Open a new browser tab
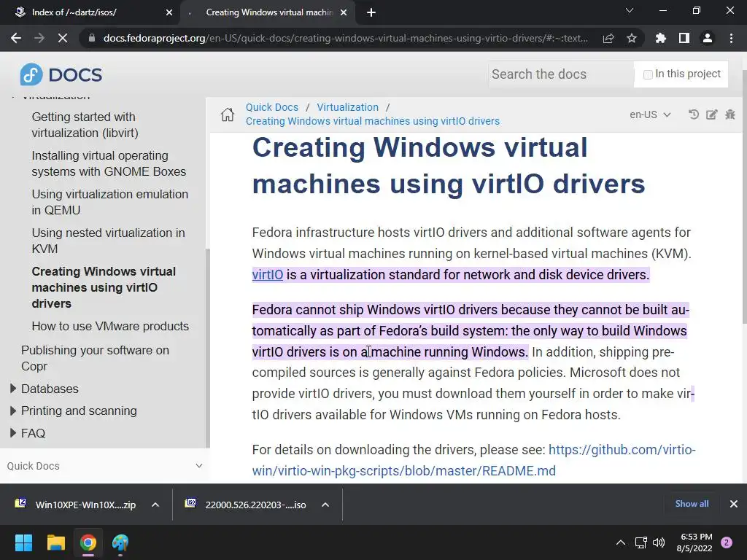This screenshot has width=747, height=560. pyautogui.click(x=371, y=13)
